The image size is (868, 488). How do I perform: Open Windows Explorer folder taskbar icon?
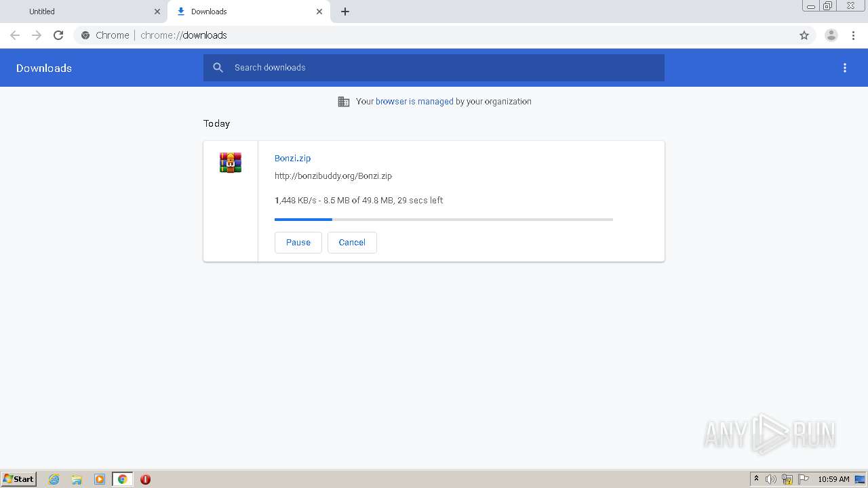click(x=77, y=479)
